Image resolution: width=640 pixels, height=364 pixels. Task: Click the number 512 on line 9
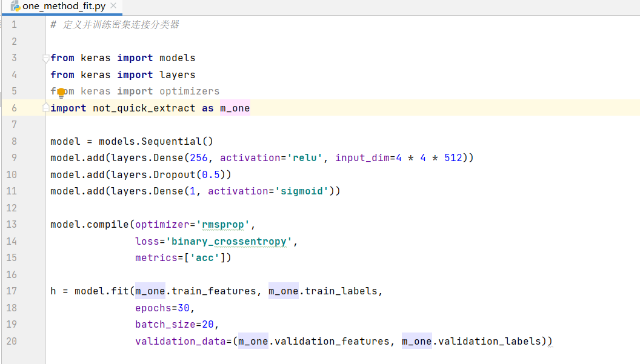pyautogui.click(x=453, y=158)
